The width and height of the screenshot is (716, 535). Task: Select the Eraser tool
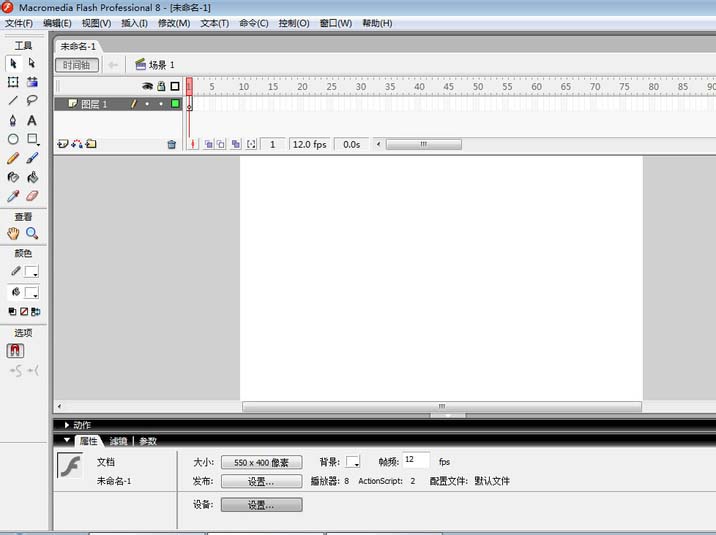point(32,196)
